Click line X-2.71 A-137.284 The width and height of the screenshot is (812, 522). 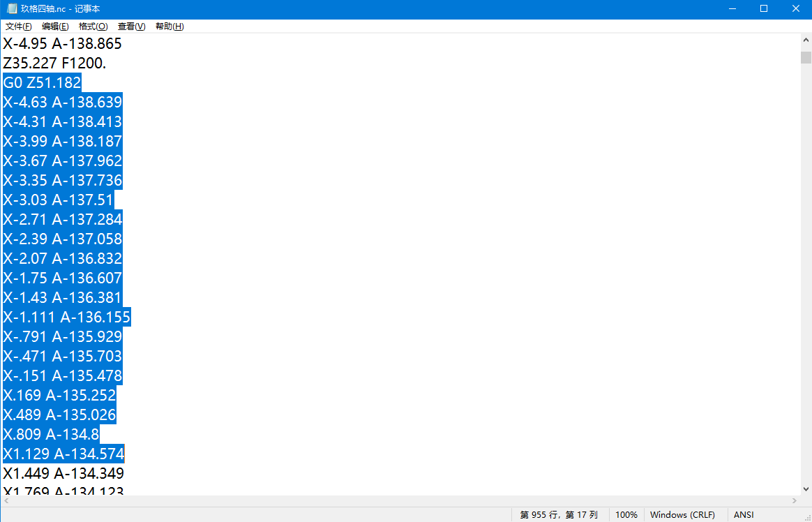[x=62, y=219]
